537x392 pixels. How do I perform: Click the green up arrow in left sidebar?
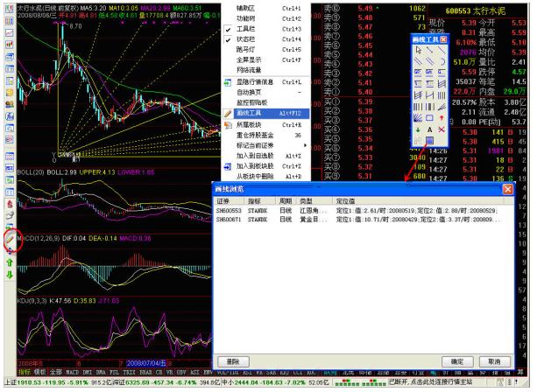(10, 262)
